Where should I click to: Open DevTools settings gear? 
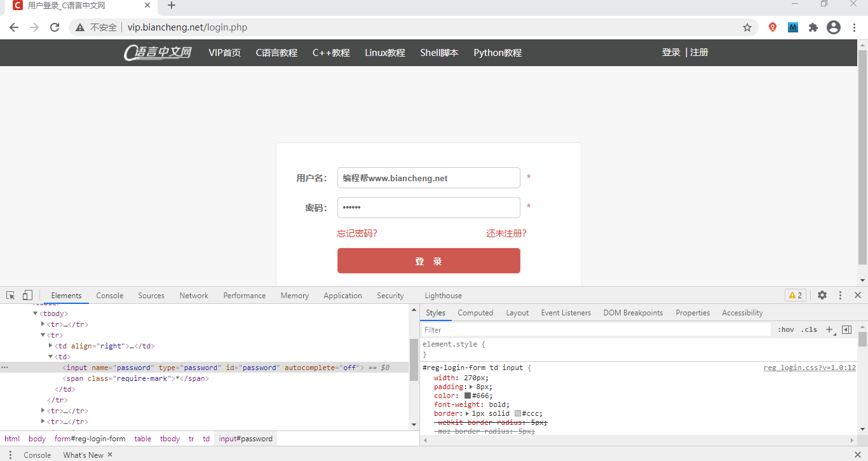point(822,295)
